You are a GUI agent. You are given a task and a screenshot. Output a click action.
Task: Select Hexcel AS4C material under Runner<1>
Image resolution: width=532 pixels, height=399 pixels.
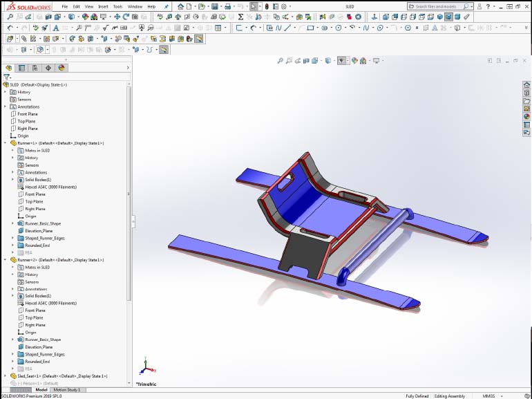click(x=50, y=187)
